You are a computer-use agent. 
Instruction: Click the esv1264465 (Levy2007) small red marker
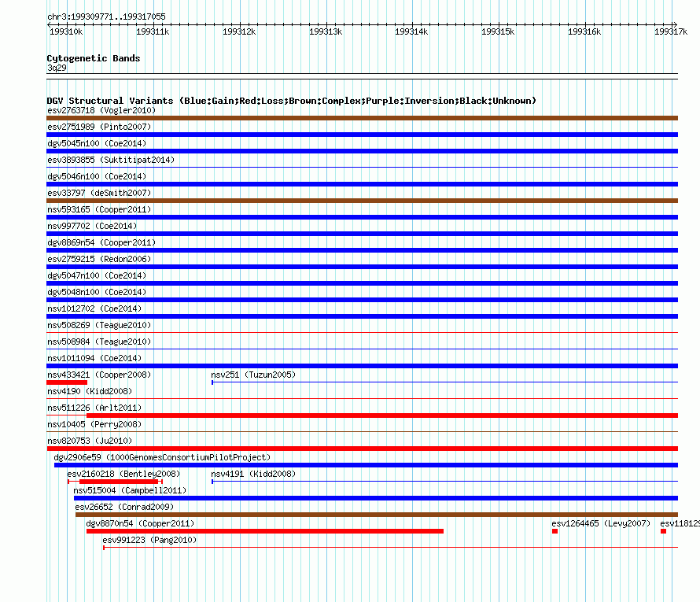555,531
